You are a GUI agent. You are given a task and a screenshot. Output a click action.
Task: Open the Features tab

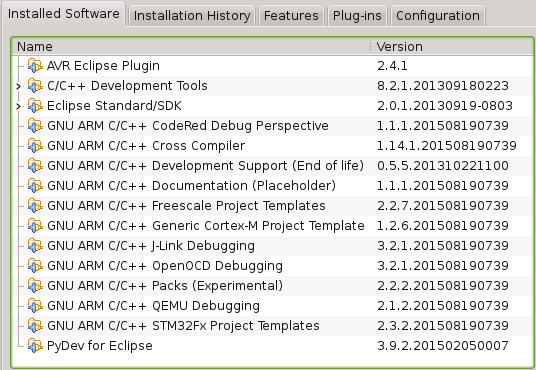tap(291, 15)
